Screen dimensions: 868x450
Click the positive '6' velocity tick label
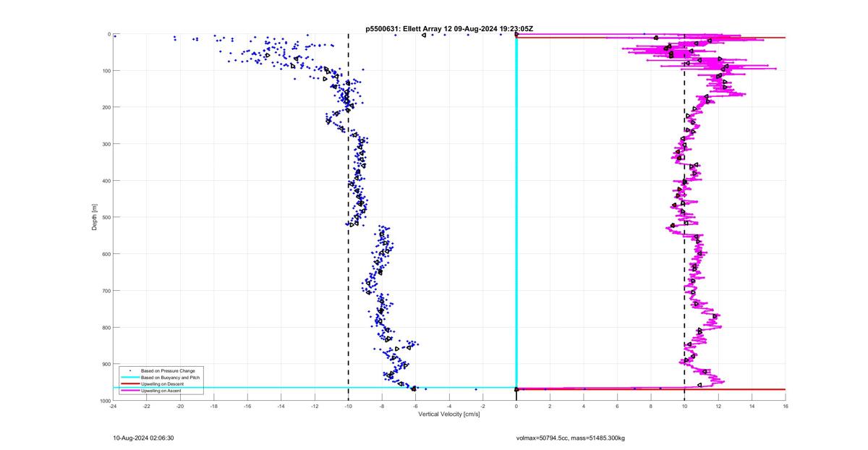click(x=617, y=406)
